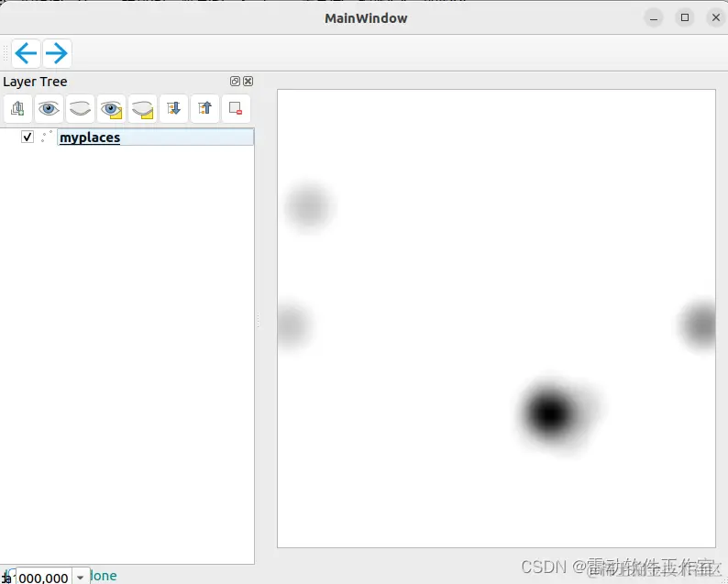This screenshot has width=728, height=584.
Task: Click the Add Group icon in Layer Tree
Action: click(x=17, y=108)
